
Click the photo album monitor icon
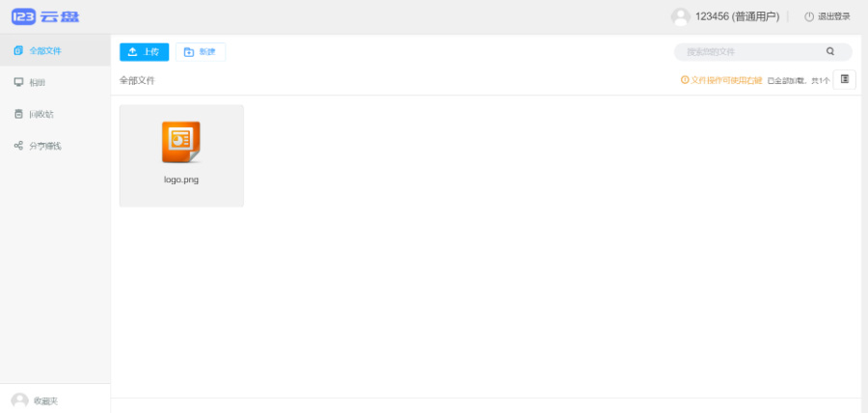(18, 82)
